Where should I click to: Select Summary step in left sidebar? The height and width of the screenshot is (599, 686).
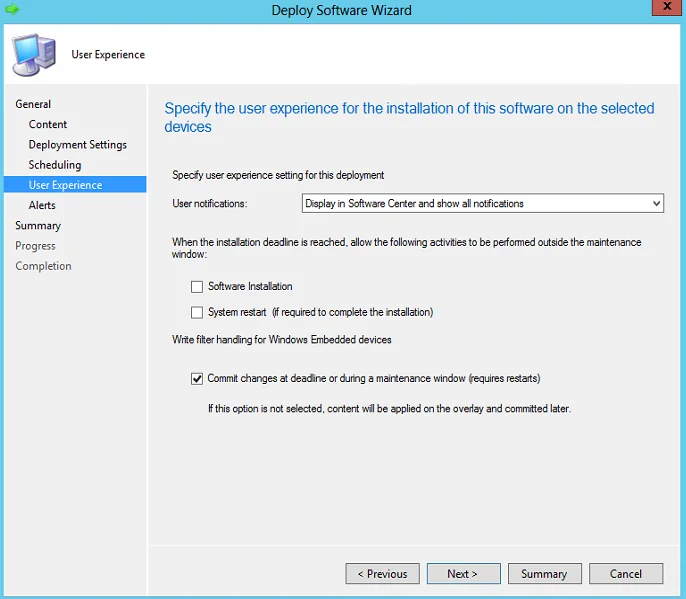coord(38,226)
